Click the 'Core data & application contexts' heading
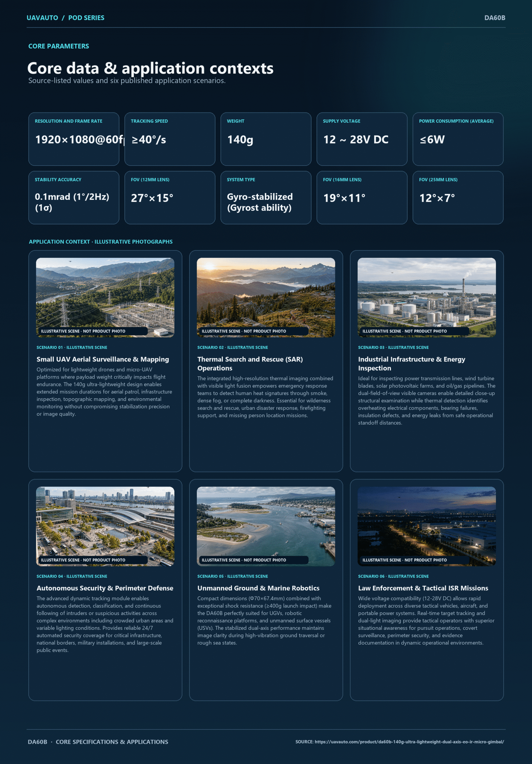Image resolution: width=532 pixels, height=764 pixels. [150, 68]
